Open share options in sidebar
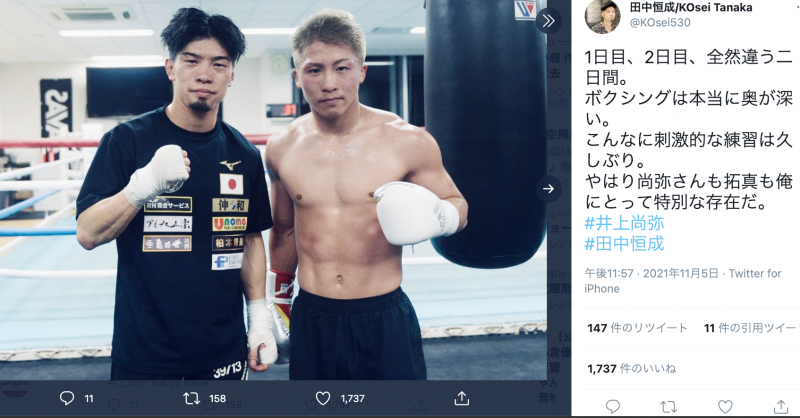This screenshot has height=418, width=800. [x=781, y=407]
